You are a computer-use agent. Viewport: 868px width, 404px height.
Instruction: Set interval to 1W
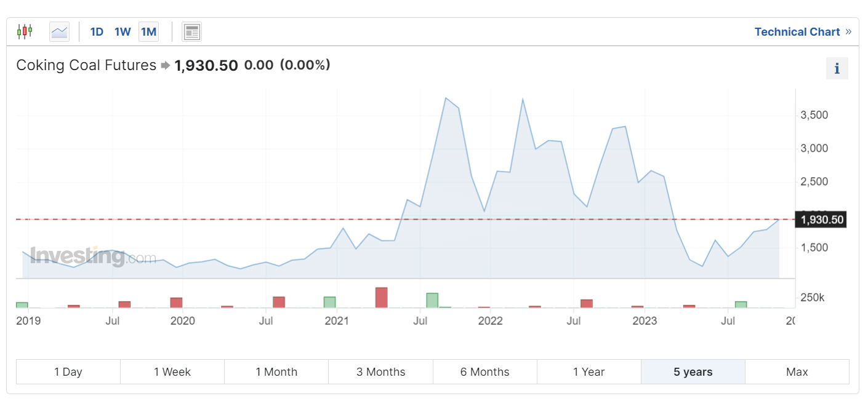click(123, 31)
